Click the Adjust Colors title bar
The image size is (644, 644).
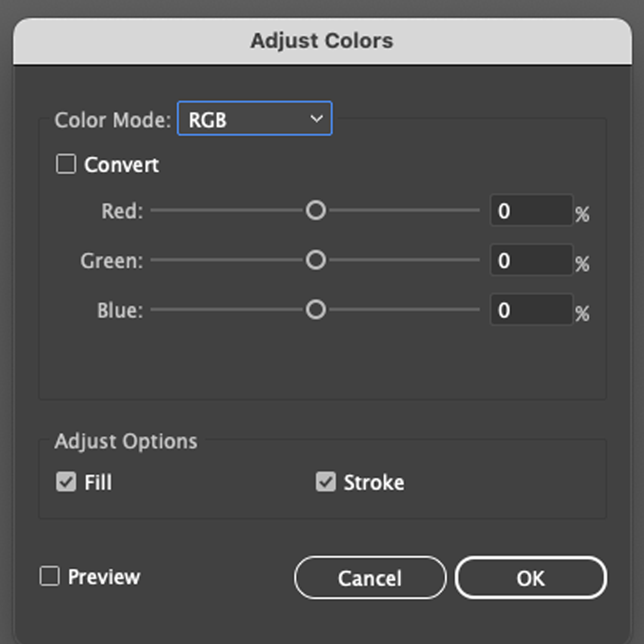pos(322,41)
